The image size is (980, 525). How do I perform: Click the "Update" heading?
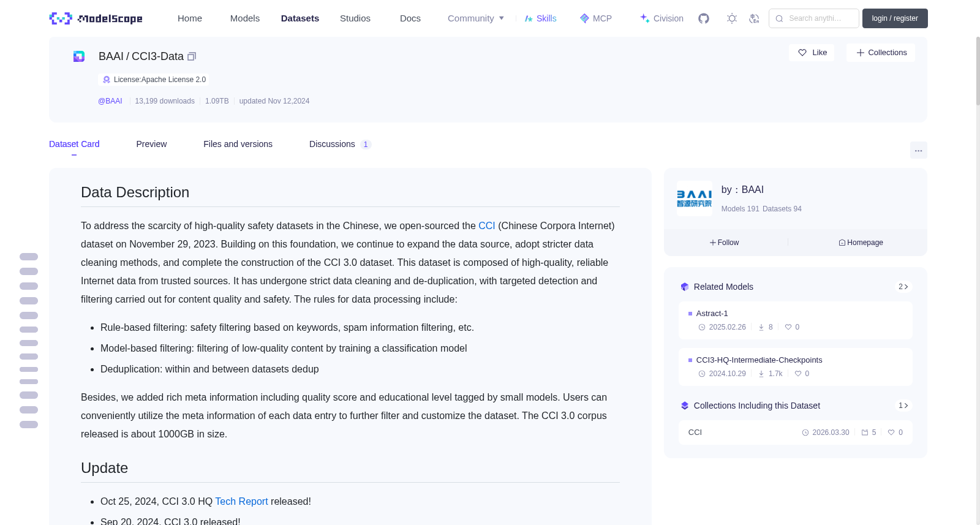point(104,468)
